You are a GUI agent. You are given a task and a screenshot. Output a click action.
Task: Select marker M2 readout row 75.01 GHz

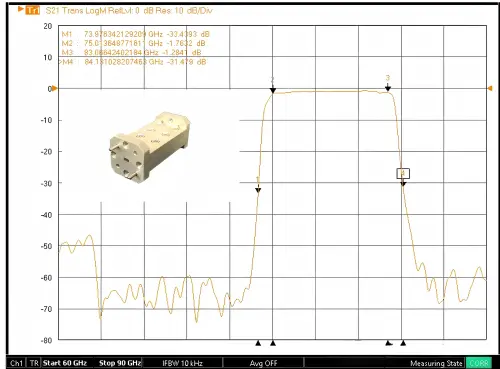(134, 43)
